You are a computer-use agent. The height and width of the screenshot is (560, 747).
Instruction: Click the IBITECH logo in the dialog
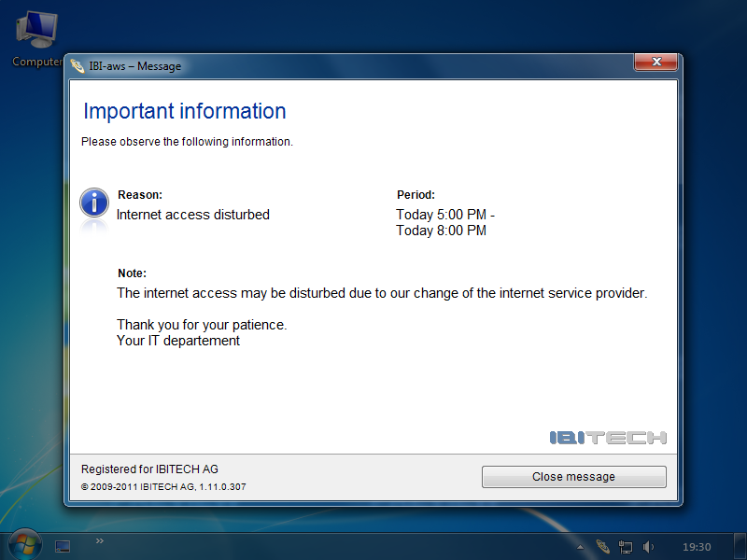pyautogui.click(x=608, y=438)
